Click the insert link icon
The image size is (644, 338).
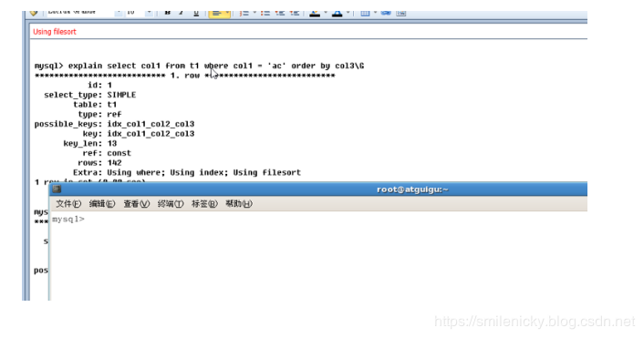coord(386,13)
